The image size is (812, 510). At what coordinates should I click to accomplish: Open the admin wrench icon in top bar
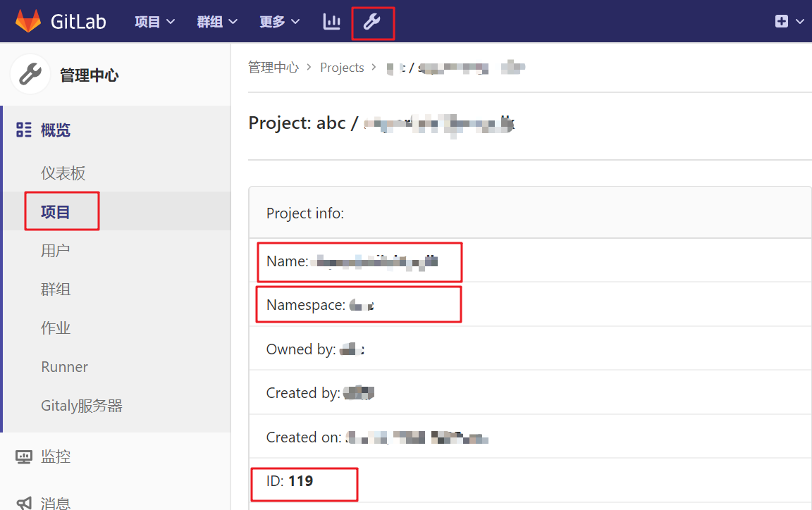tap(372, 22)
